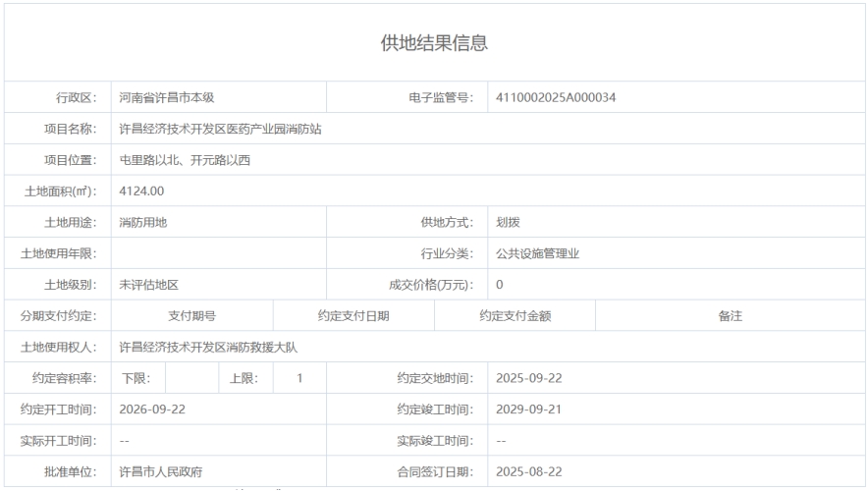Select the administrative region value 河南省许昌市本级

coord(166,97)
